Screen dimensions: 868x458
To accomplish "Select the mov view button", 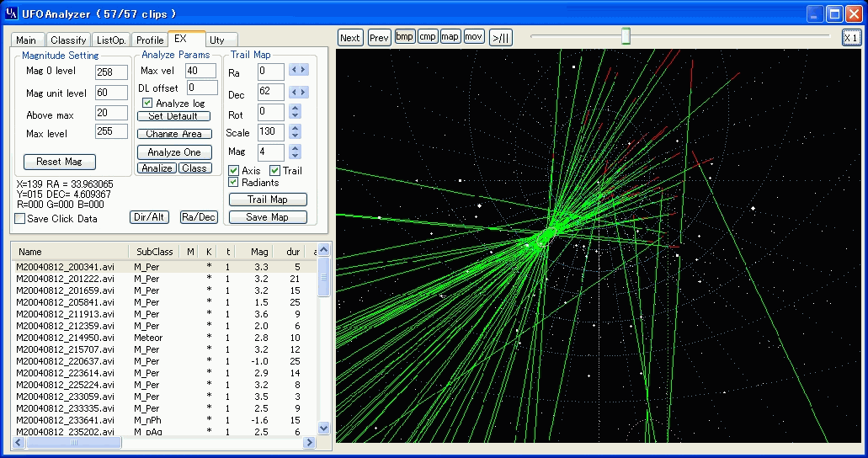I will pos(473,37).
